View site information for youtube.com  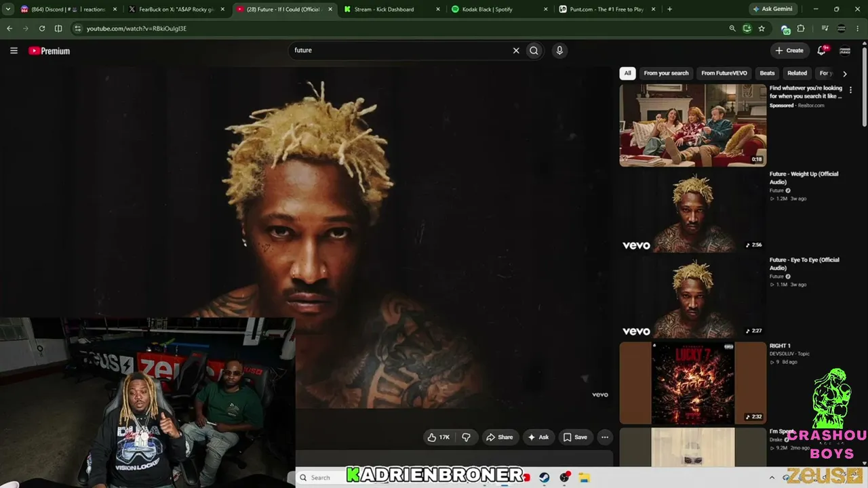pyautogui.click(x=78, y=28)
